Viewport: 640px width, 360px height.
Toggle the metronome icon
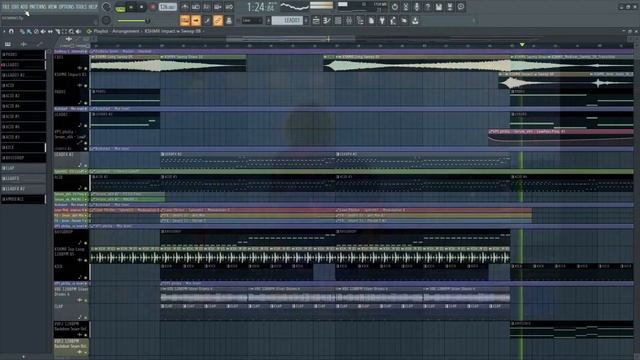[185, 7]
